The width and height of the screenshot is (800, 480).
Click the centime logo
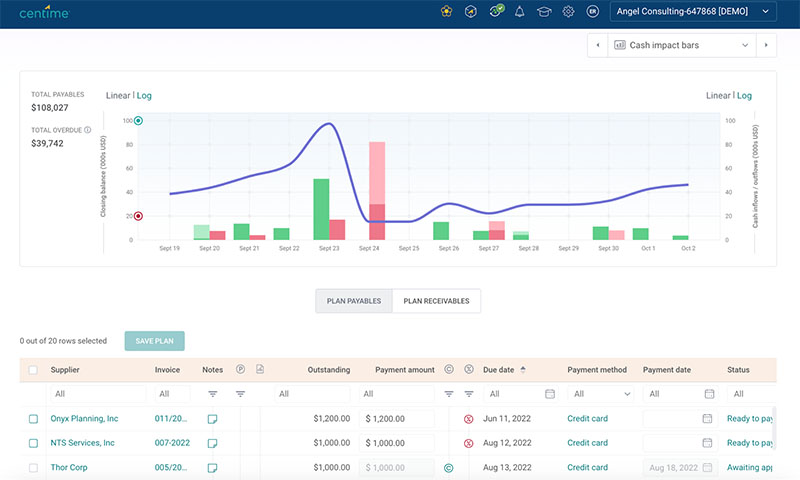click(44, 12)
